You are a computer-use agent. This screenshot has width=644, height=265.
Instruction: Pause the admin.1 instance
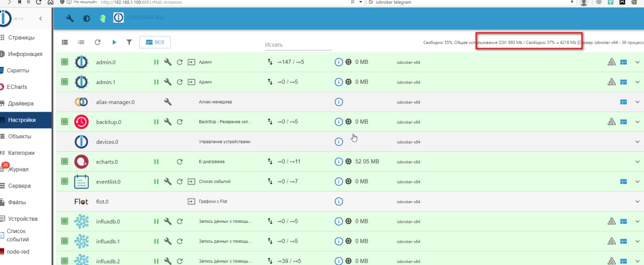click(x=156, y=82)
